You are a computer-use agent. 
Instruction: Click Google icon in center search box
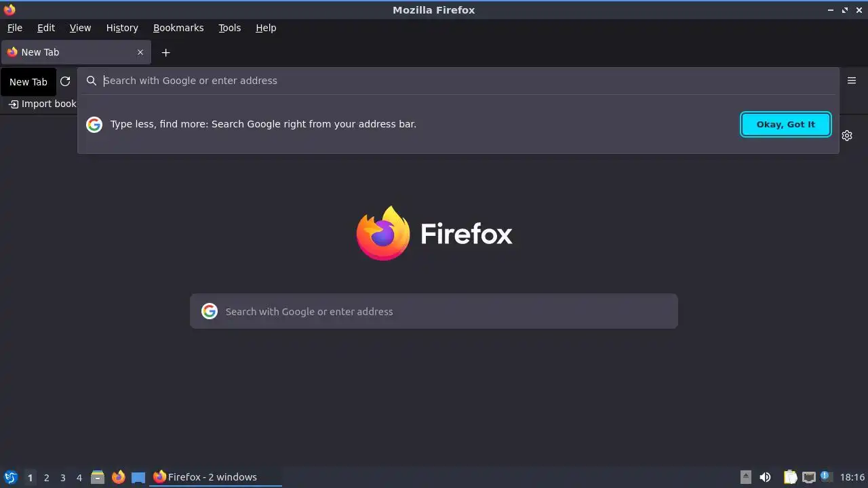pyautogui.click(x=210, y=311)
